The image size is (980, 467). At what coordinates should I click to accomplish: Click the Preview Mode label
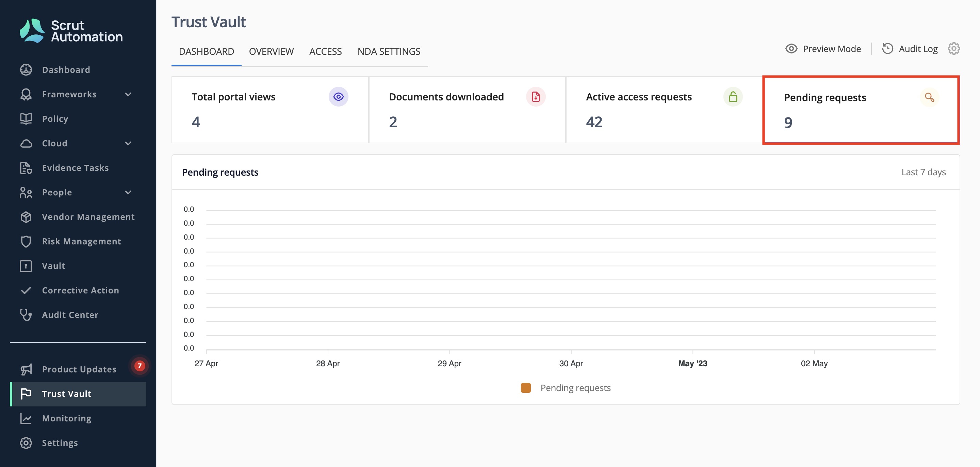pyautogui.click(x=832, y=49)
